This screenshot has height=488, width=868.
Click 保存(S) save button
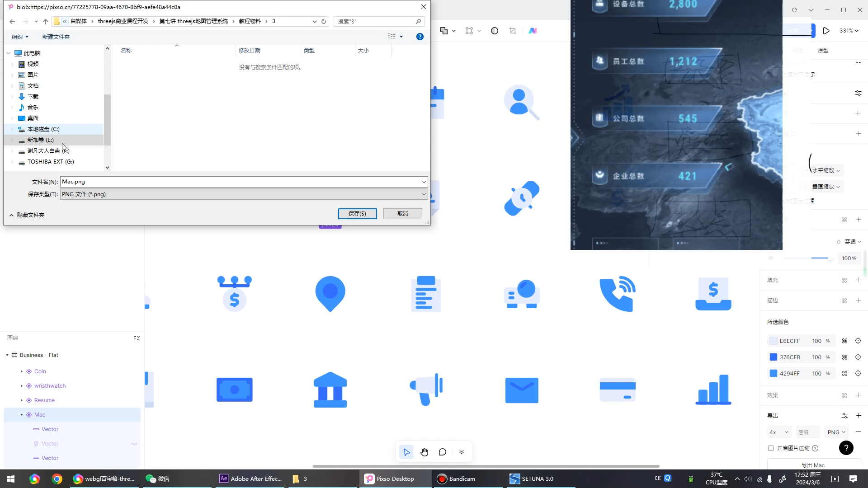[357, 214]
